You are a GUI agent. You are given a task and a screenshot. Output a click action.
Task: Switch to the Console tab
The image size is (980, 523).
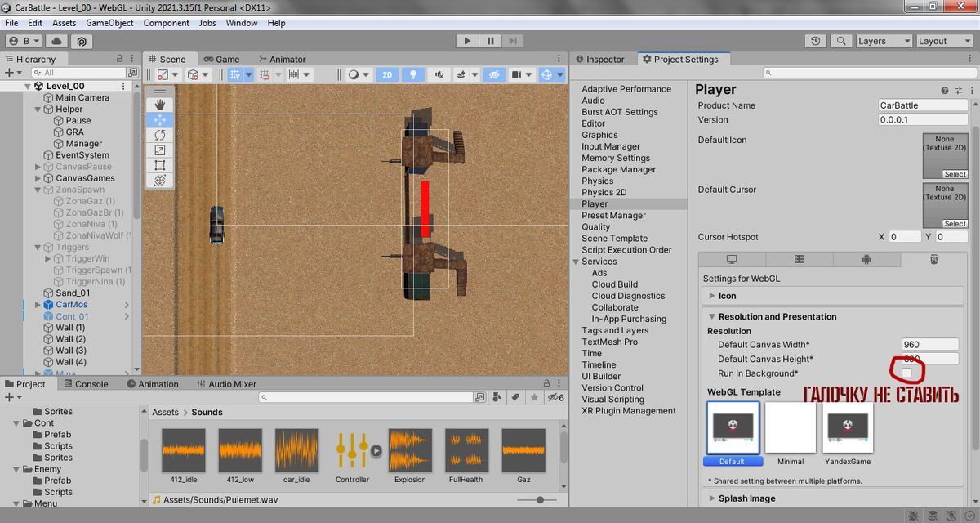(85, 384)
